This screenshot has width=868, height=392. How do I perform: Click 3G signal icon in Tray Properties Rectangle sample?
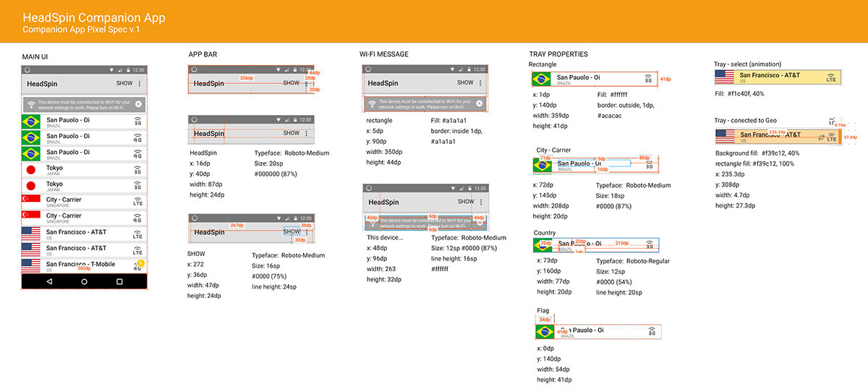tap(649, 80)
